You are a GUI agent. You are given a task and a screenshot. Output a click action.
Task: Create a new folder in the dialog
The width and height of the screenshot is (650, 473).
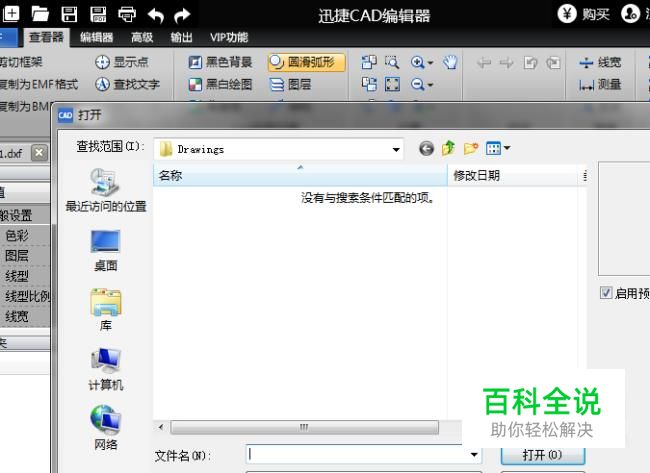471,148
